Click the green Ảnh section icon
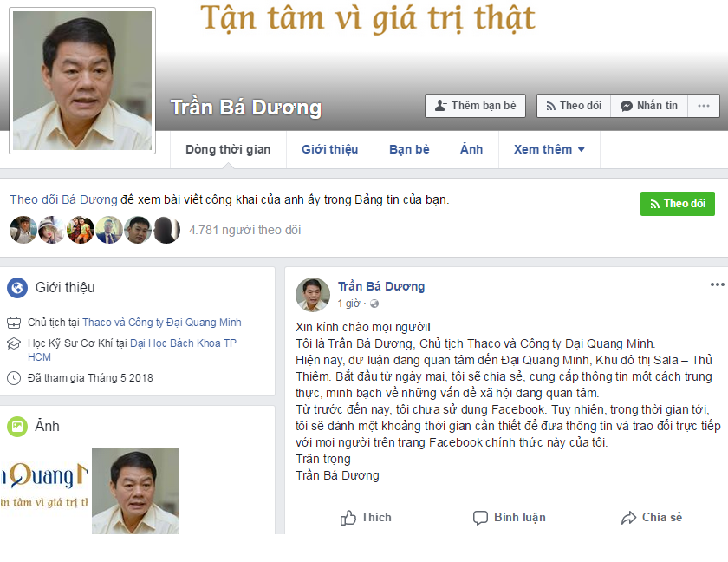The height and width of the screenshot is (562, 728). tap(17, 426)
